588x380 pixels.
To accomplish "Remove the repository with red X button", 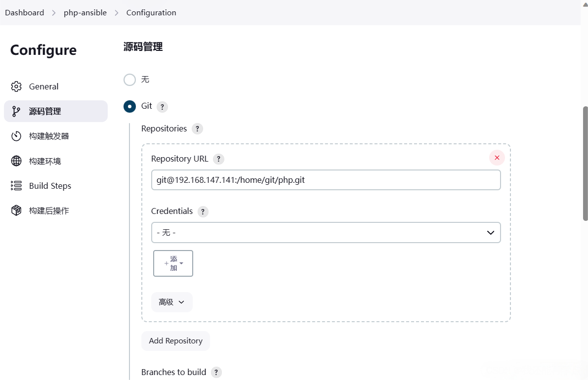I will tap(497, 158).
